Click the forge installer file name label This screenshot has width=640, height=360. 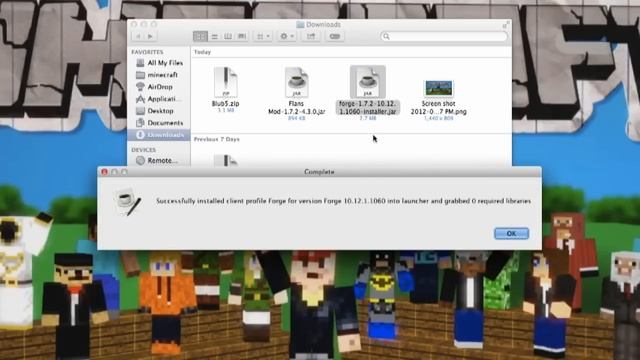[x=367, y=107]
